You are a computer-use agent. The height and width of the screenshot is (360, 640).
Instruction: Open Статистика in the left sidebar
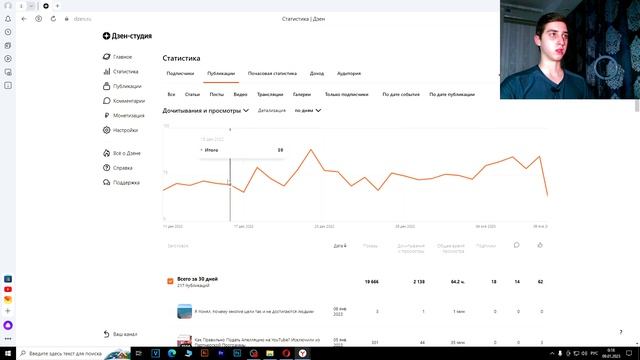click(x=121, y=71)
